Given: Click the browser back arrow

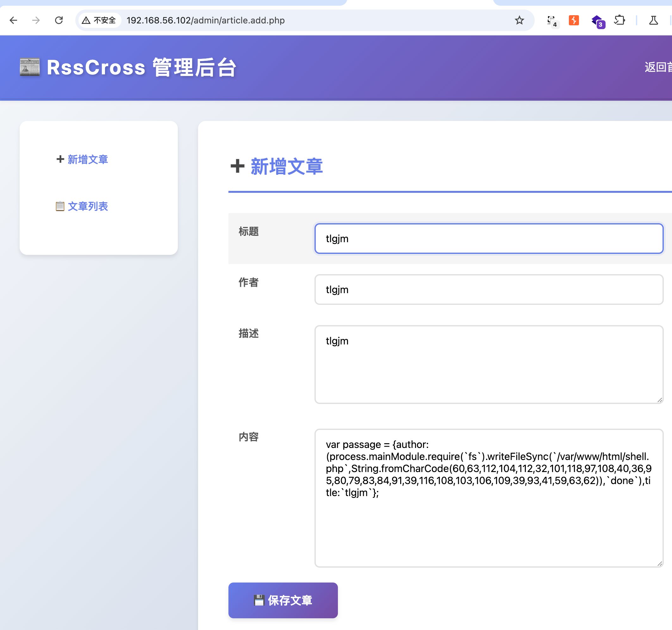Looking at the screenshot, I should (14, 20).
